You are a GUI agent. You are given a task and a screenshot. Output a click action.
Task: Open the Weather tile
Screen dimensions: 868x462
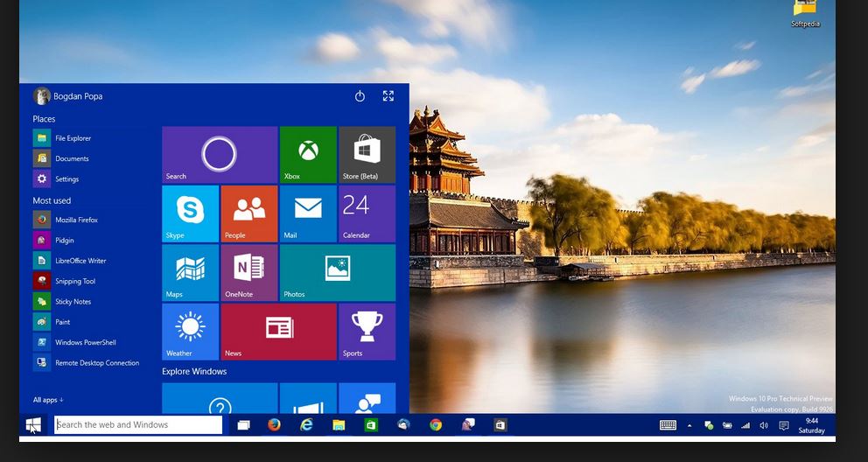(x=191, y=332)
